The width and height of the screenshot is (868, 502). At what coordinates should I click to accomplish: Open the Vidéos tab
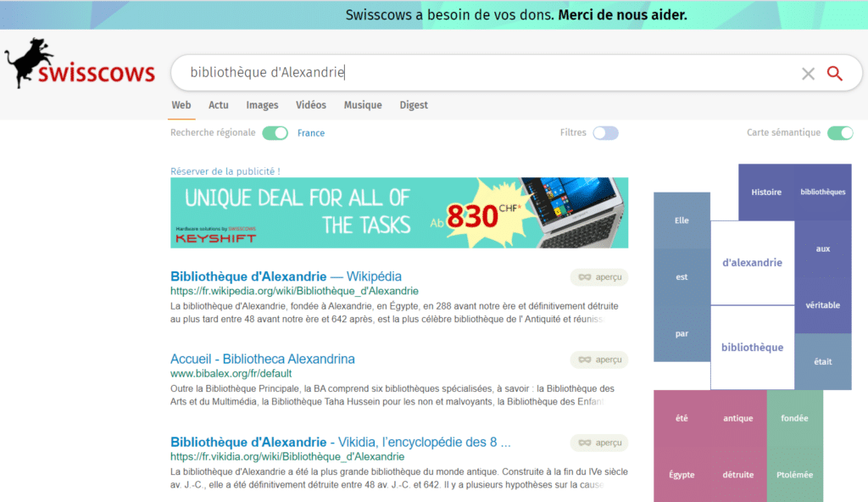[310, 104]
